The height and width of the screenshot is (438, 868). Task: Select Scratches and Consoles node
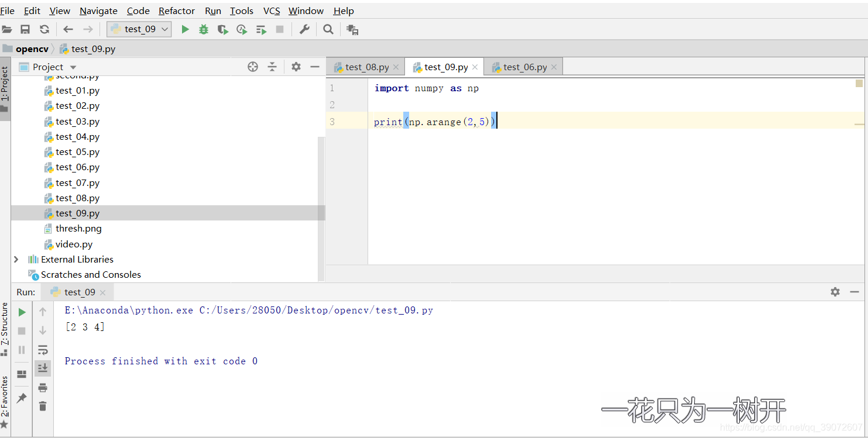(91, 275)
